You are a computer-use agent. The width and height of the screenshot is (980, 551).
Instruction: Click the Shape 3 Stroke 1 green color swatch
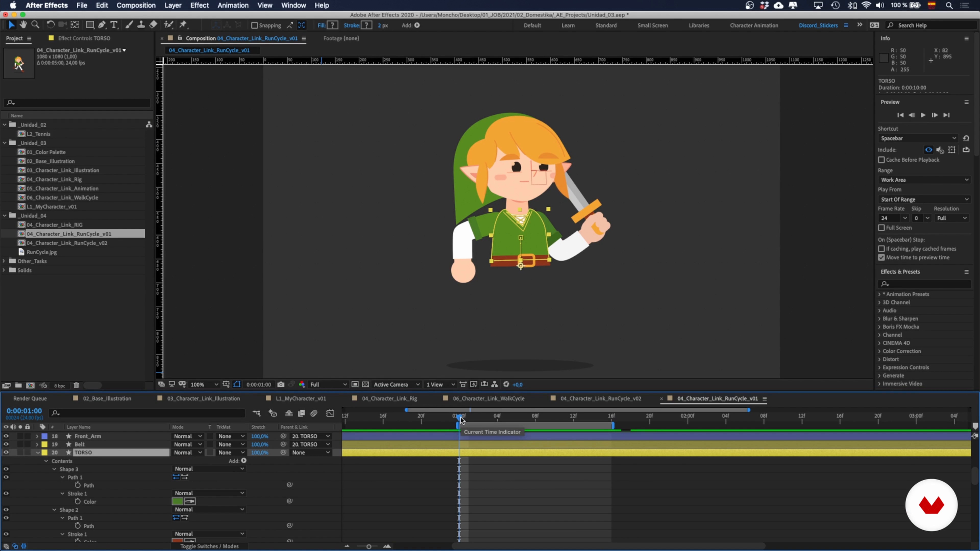coord(177,502)
